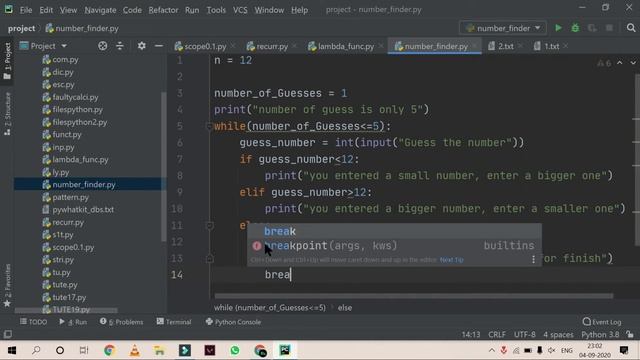Open CRLF line separator selector

click(497, 334)
